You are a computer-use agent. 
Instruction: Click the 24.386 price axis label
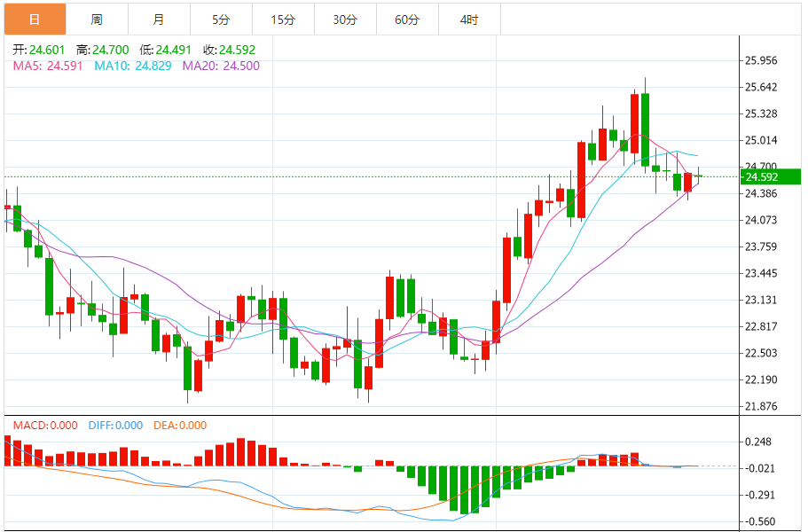[761, 193]
